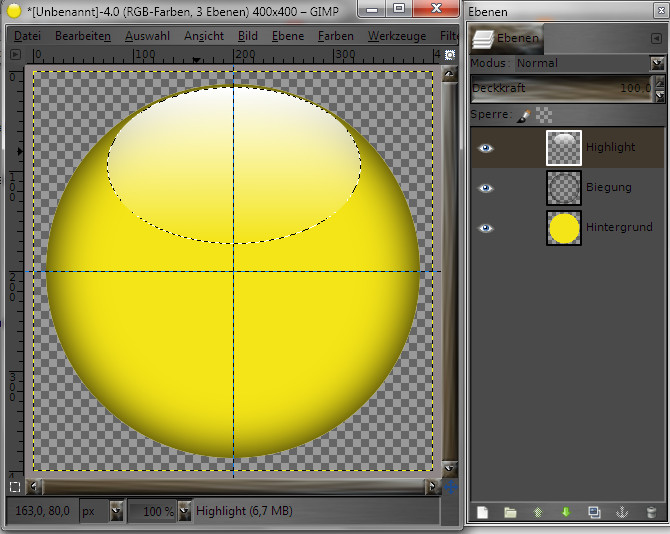
Task: Lock pixels with the brush icon
Action: (523, 115)
